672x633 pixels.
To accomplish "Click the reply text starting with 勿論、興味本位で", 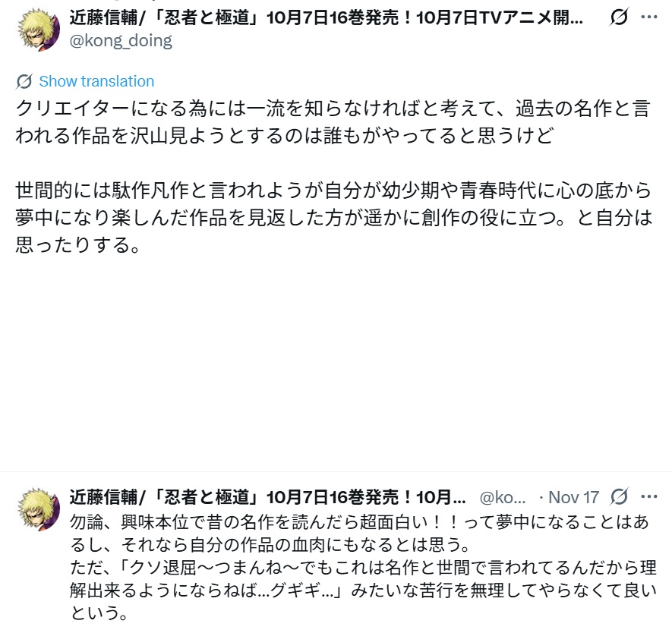I will (333, 533).
